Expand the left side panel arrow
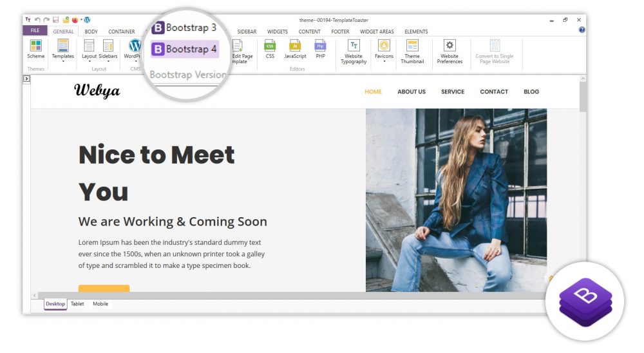This screenshot has width=644, height=353. click(26, 79)
